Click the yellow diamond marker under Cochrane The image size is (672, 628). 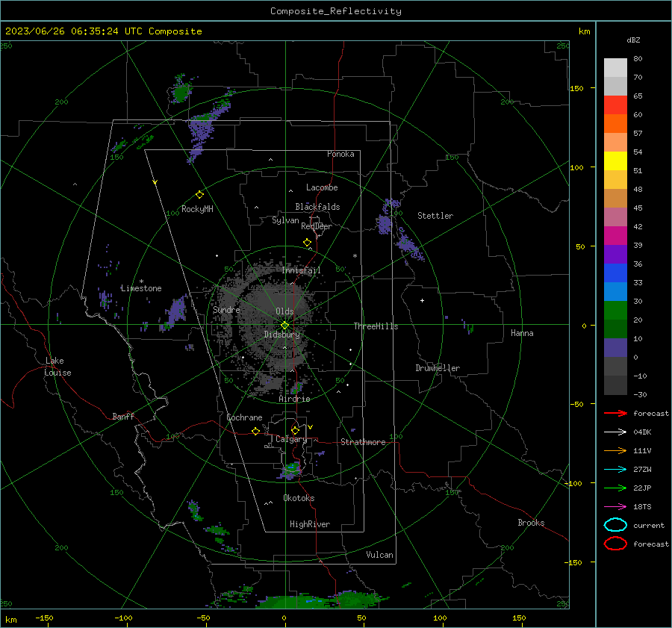[x=255, y=431]
